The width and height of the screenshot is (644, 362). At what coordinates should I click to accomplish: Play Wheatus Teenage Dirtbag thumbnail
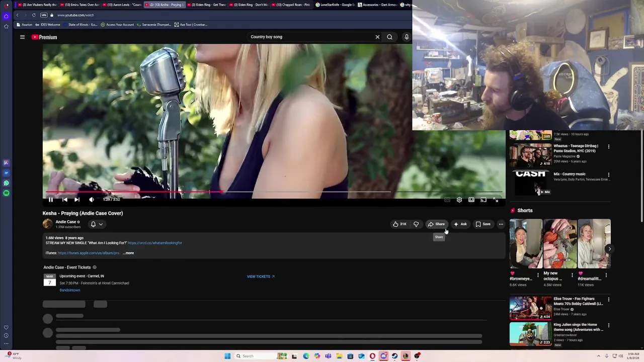[x=530, y=155]
